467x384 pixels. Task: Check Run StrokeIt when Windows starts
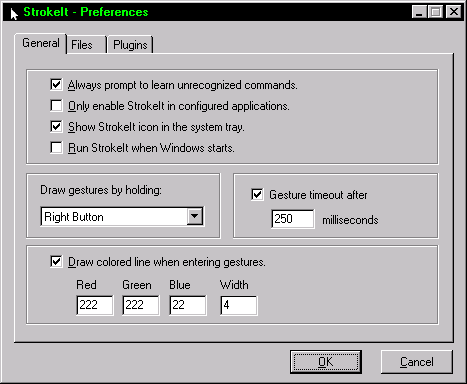[56, 148]
